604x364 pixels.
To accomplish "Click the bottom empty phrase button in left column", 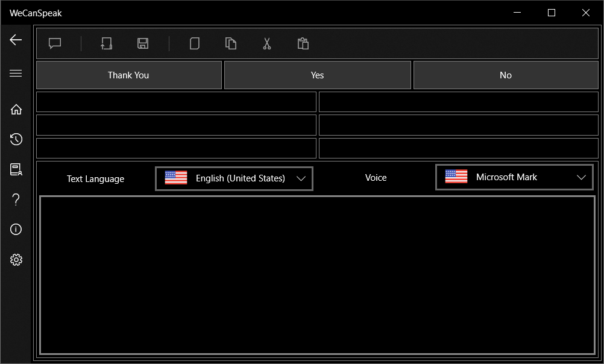I will point(176,148).
